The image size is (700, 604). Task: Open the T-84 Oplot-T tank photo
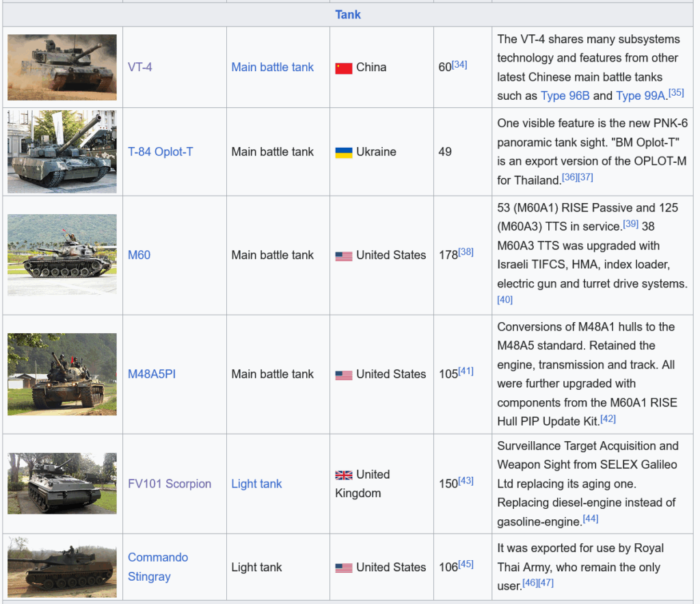[62, 152]
